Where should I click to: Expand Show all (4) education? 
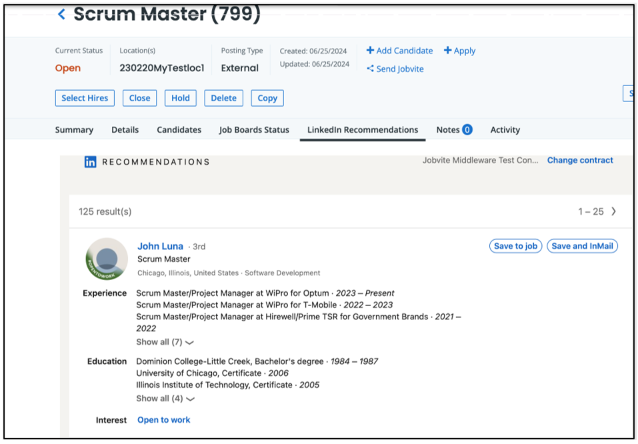[165, 398]
